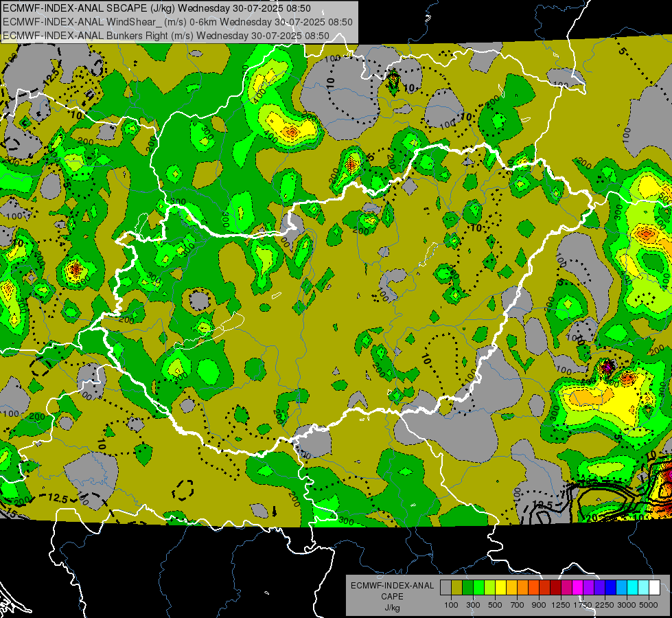This screenshot has height=618, width=672.
Task: Click the 2250 label under legend
Action: (x=605, y=605)
